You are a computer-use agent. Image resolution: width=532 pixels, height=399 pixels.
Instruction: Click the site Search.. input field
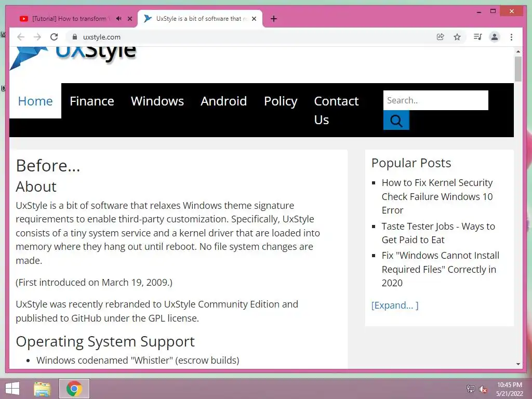click(436, 100)
